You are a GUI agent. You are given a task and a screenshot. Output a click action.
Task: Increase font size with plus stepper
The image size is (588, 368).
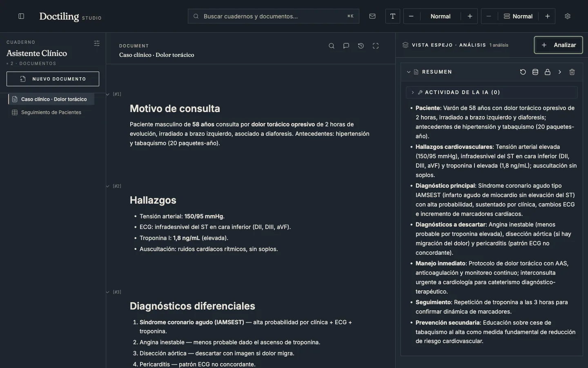coord(470,16)
